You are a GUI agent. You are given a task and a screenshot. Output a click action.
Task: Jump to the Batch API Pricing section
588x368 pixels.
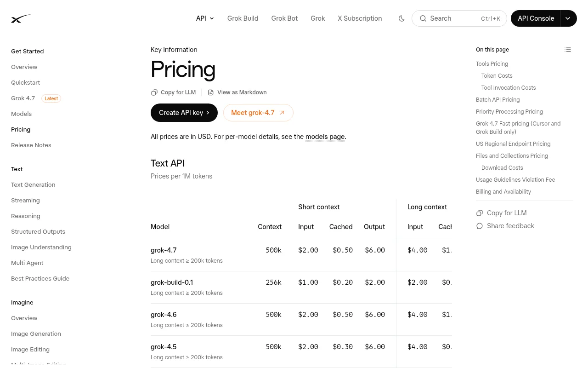coord(498,99)
